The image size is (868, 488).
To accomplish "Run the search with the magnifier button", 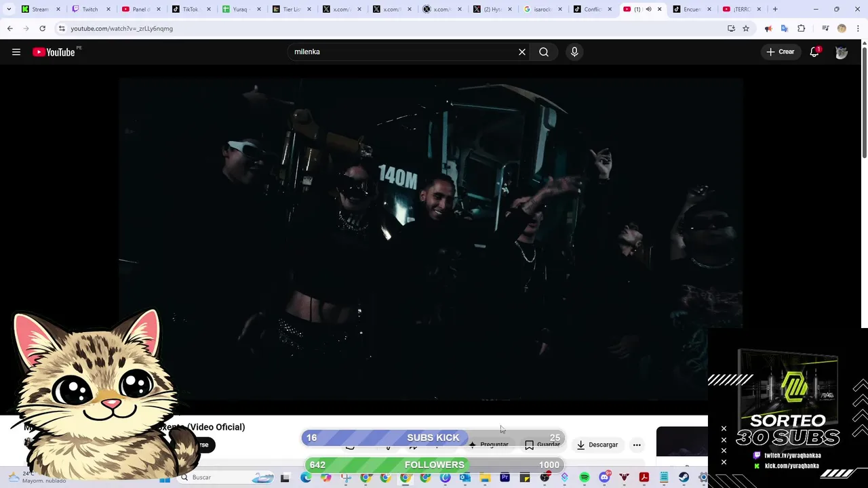I will point(544,52).
